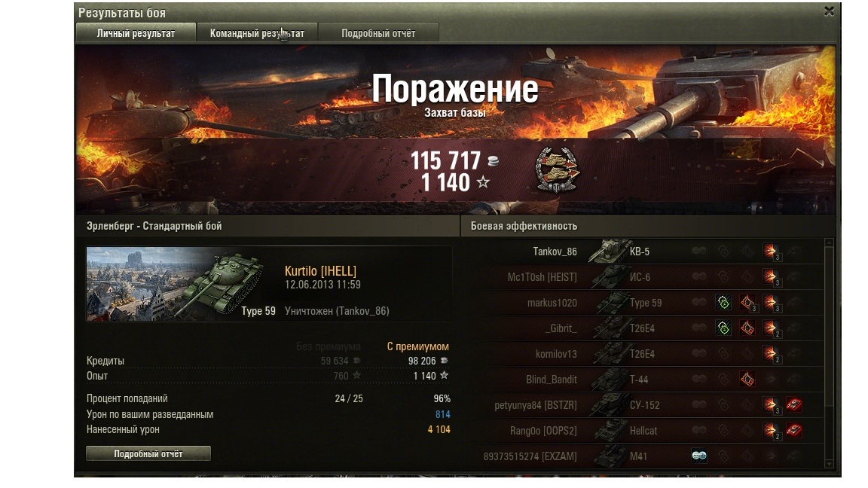This screenshot has width=868, height=488.
Task: Select the Личный результат tab
Action: click(136, 33)
